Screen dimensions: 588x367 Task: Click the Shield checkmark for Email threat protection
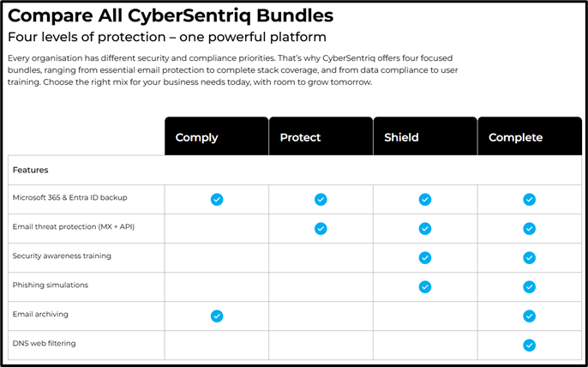pos(425,229)
